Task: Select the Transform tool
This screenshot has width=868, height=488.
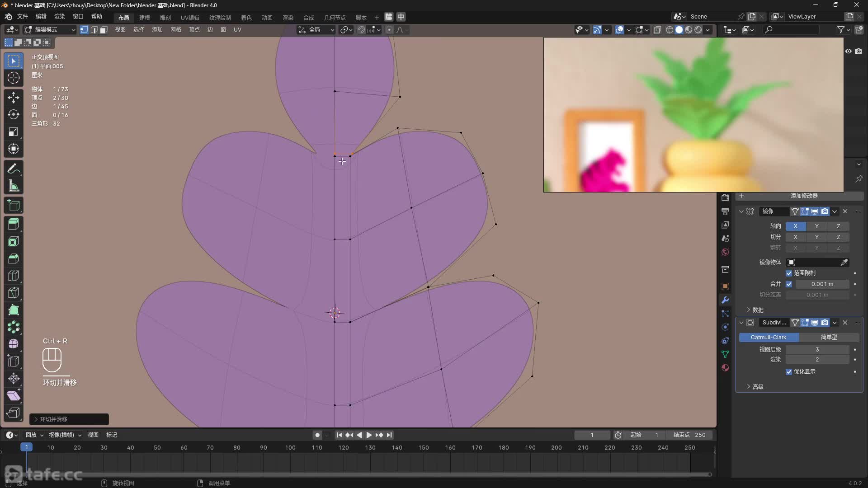Action: click(x=14, y=149)
